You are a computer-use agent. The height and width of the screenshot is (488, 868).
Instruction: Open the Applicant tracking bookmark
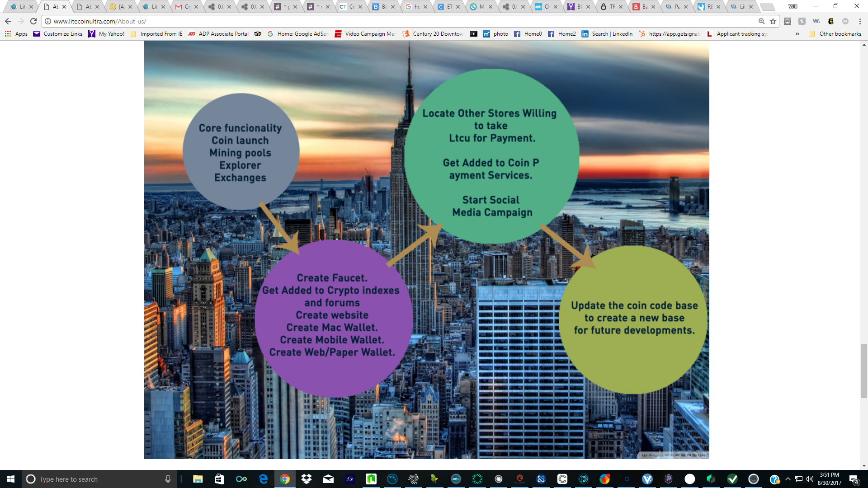[x=737, y=34]
